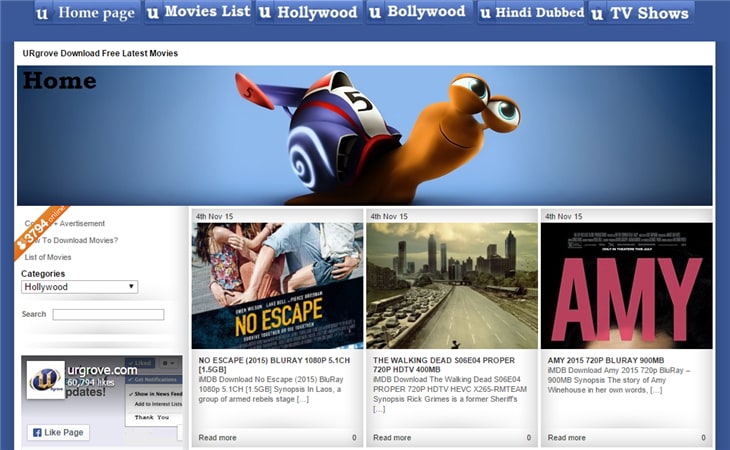This screenshot has height=450, width=730.
Task: Click the 3794 online ribbon badge
Action: click(40, 231)
